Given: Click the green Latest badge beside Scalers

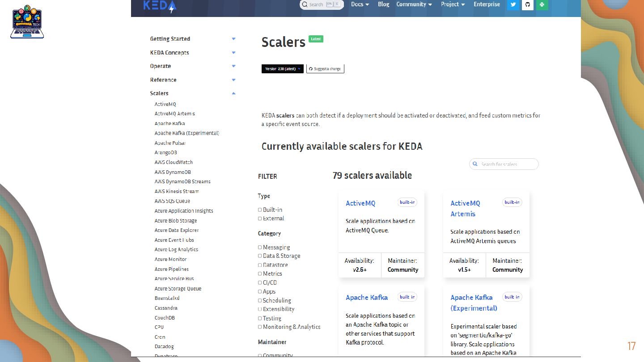Looking at the screenshot, I should click(316, 39).
